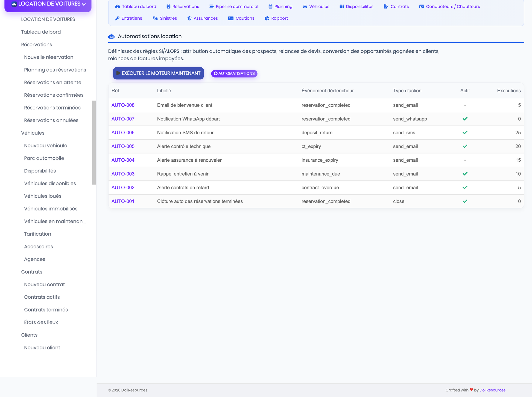Switch to Conducteurs / Chauffeurs tab

tap(449, 7)
